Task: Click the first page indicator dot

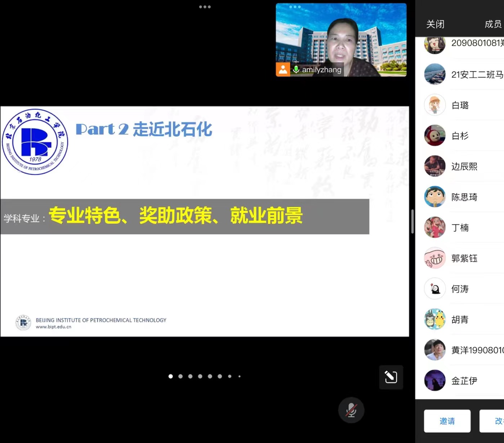Action: coord(171,376)
